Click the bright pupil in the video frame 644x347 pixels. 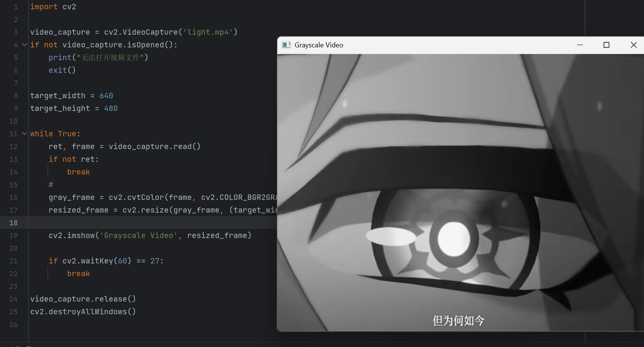(x=454, y=239)
